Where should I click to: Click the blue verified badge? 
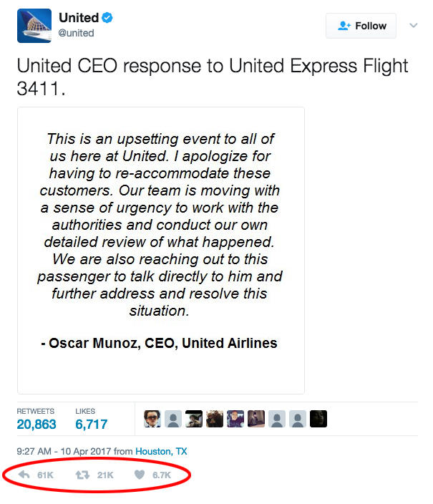(x=107, y=18)
